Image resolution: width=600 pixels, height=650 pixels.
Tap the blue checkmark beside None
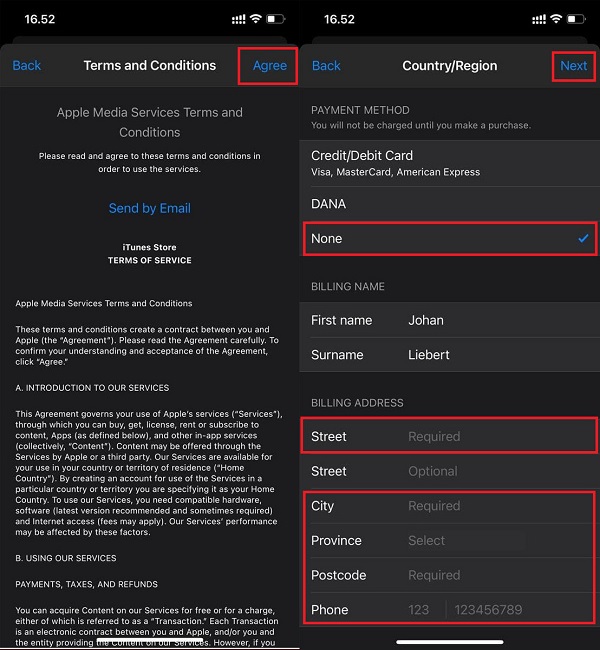click(582, 238)
